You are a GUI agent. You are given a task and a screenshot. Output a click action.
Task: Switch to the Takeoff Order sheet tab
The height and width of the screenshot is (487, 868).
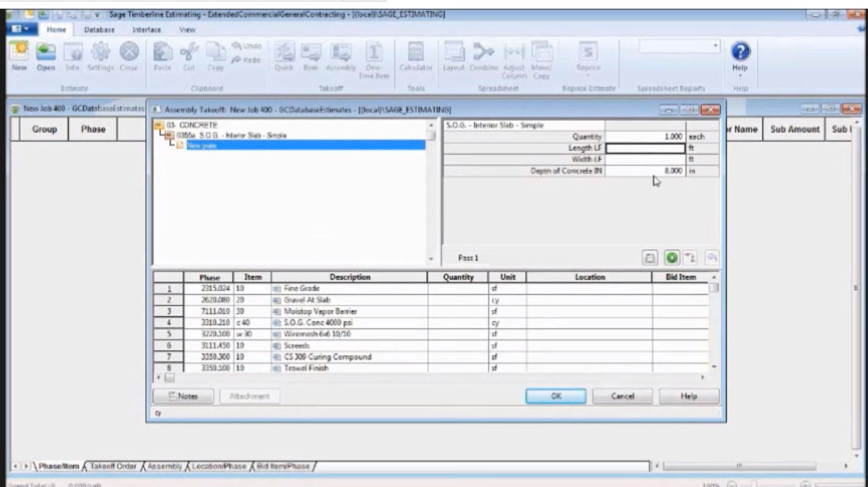click(x=112, y=466)
